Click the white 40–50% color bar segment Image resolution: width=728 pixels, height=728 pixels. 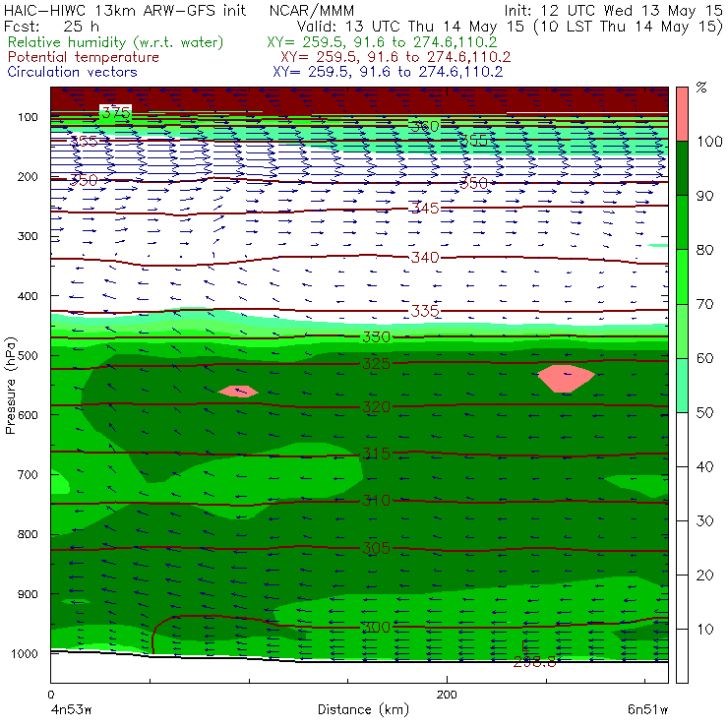(682, 439)
